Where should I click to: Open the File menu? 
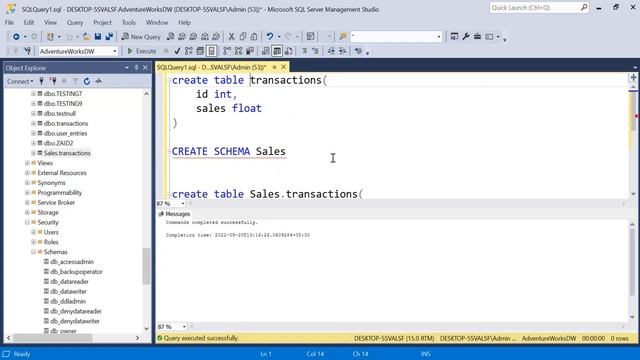[x=9, y=22]
